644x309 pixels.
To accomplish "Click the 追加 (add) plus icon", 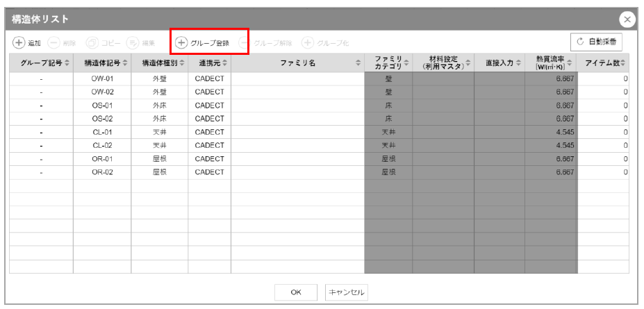I will point(19,42).
